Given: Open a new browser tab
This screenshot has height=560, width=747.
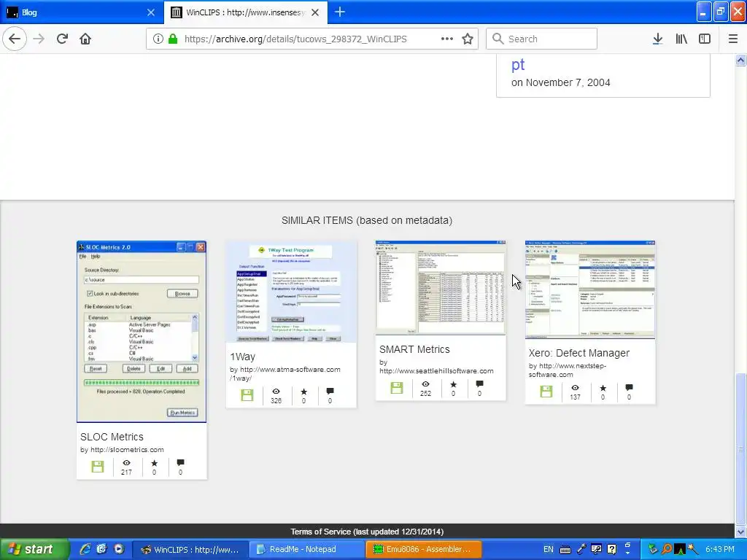Looking at the screenshot, I should click(340, 12).
